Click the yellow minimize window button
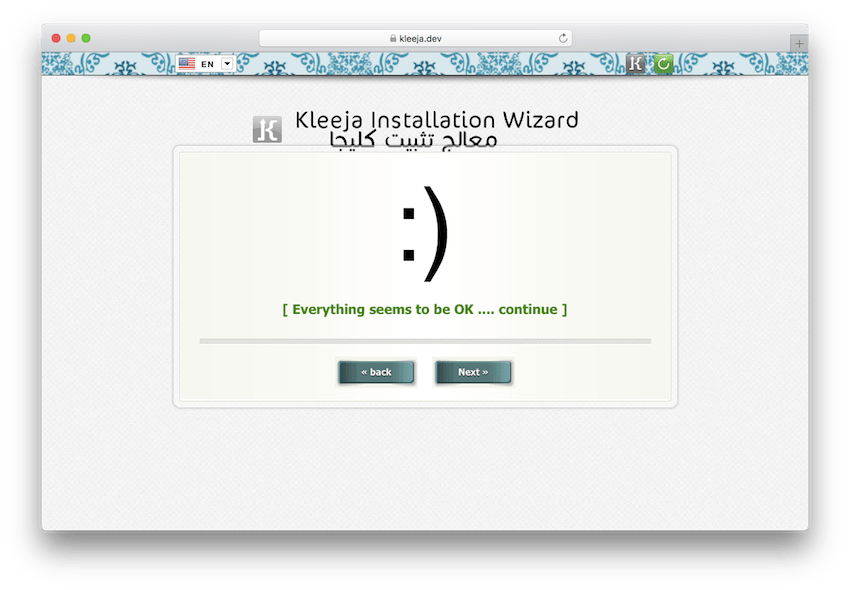 pos(71,38)
